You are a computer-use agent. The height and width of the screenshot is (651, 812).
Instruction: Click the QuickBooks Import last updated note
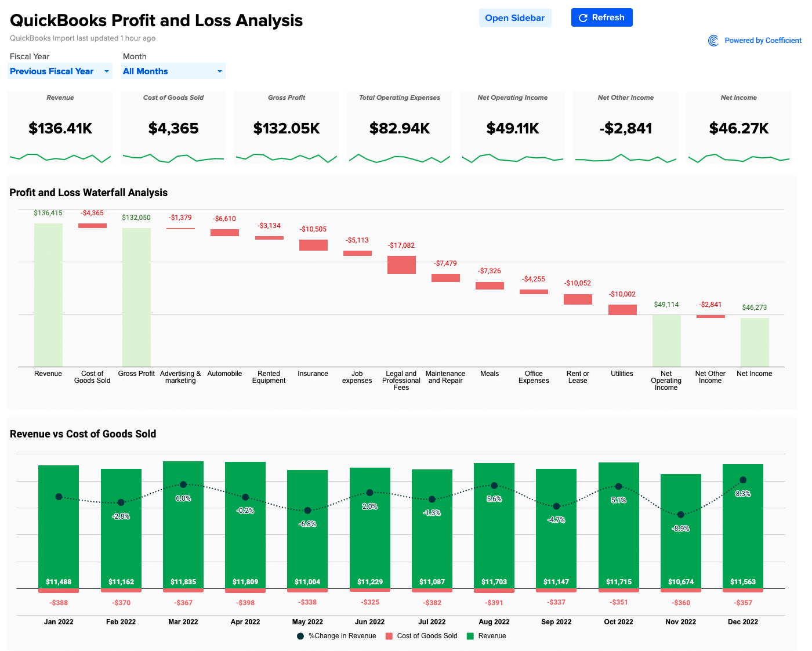82,38
